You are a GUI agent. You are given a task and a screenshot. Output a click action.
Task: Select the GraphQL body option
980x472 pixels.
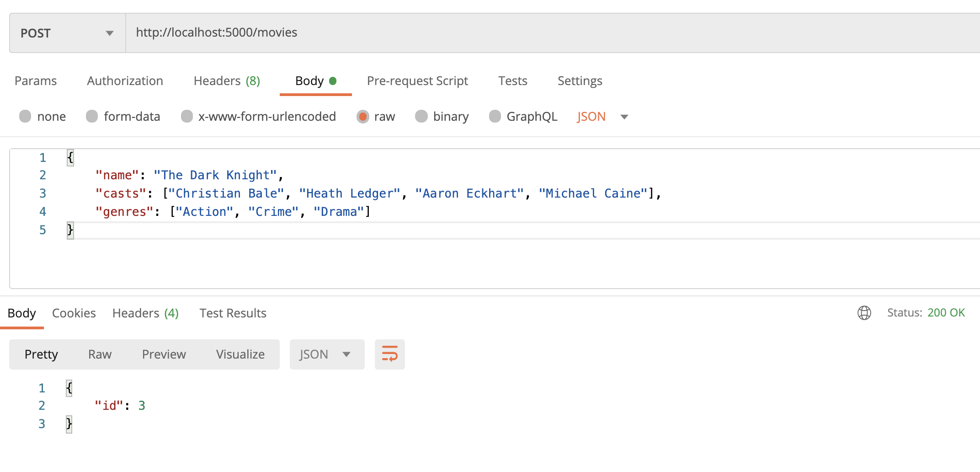(495, 117)
